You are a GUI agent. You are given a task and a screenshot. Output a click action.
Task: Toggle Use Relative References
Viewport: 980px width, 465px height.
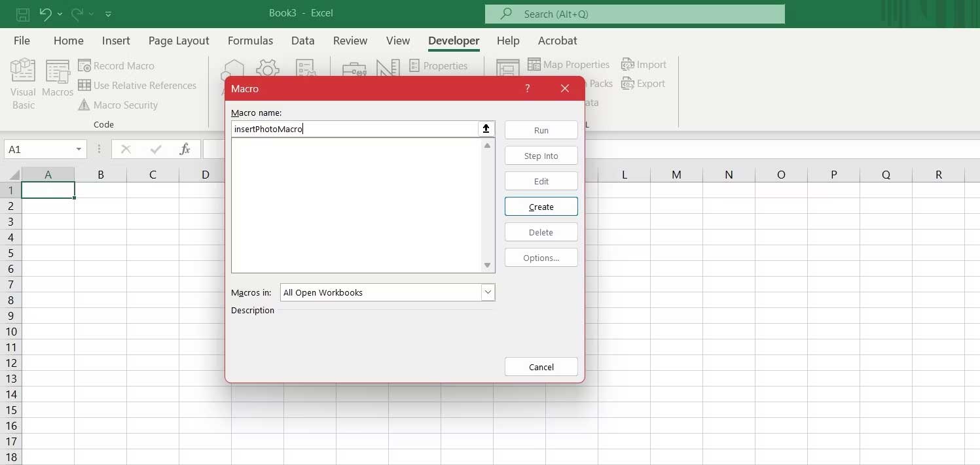pos(137,85)
